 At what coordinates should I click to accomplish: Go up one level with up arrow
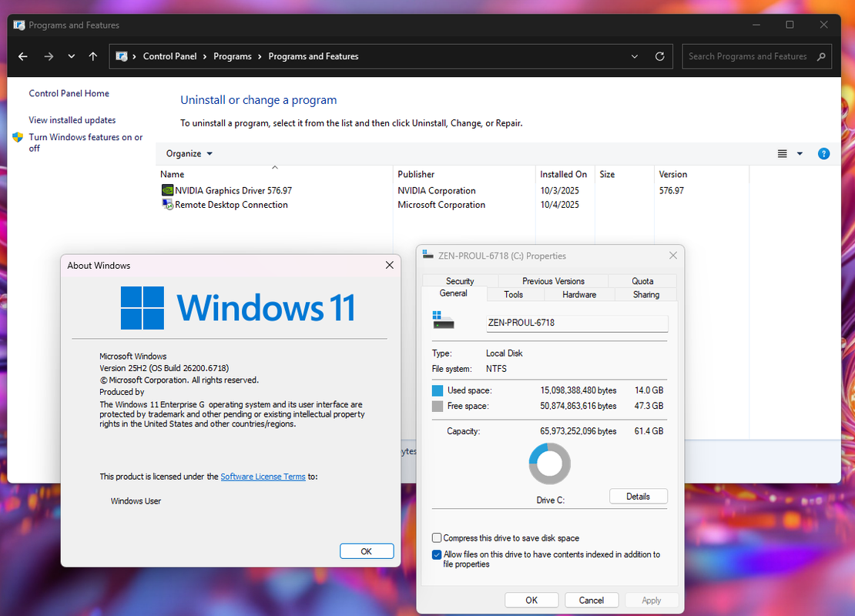[x=93, y=56]
